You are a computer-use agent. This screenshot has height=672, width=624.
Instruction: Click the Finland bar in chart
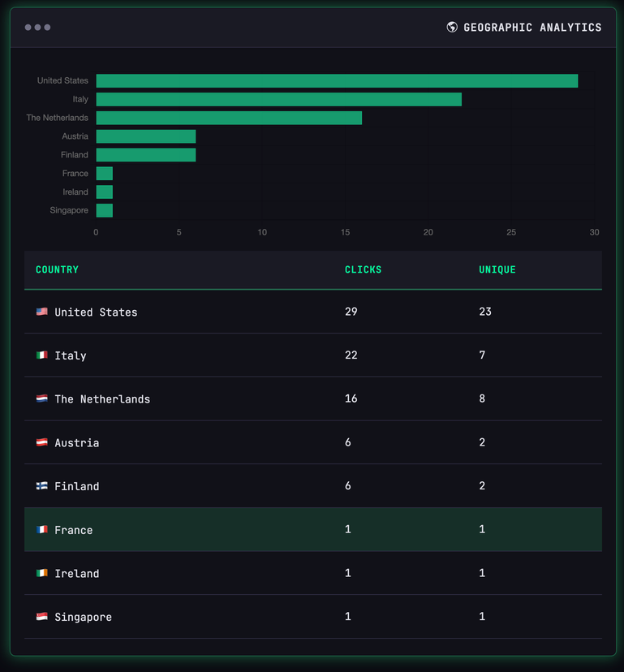coord(146,155)
